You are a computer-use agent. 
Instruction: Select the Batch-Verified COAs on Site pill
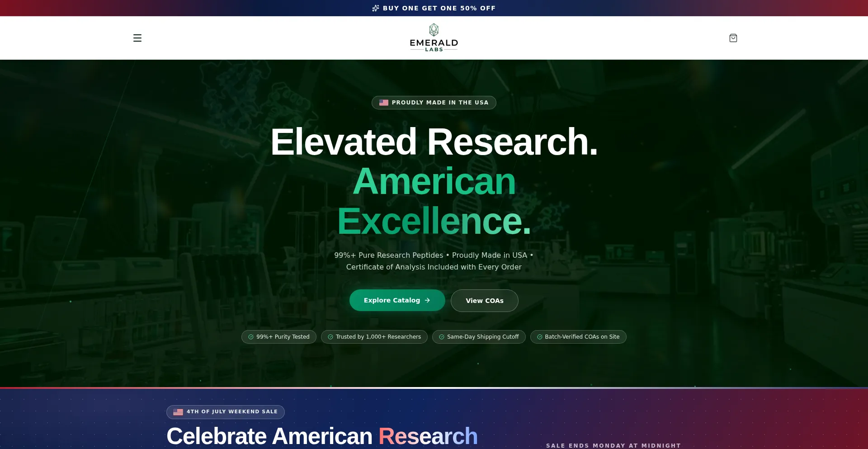click(578, 337)
